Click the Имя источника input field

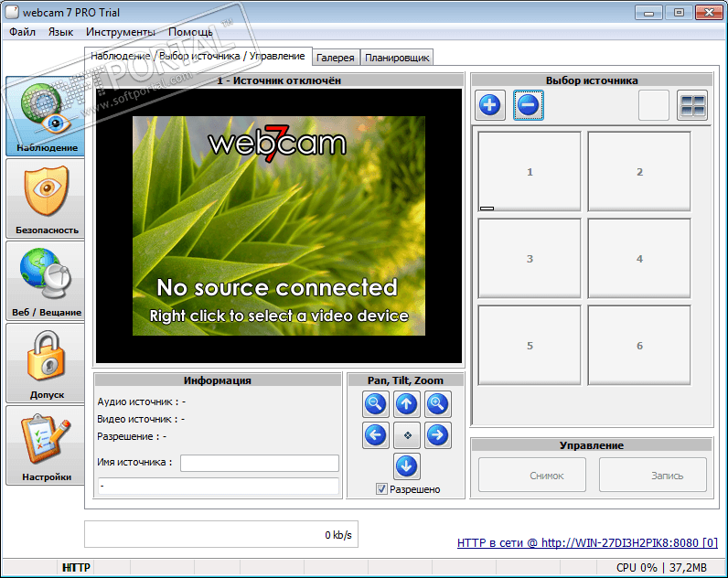pos(260,463)
